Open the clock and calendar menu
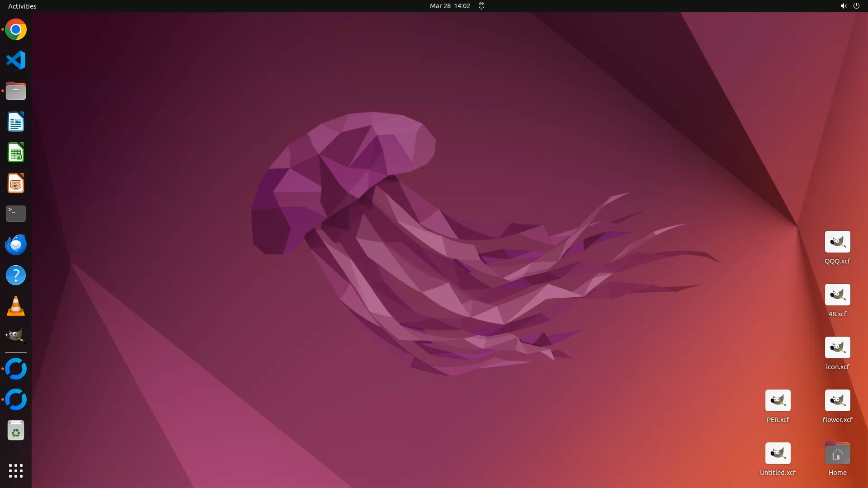Image resolution: width=868 pixels, height=488 pixels. [450, 6]
